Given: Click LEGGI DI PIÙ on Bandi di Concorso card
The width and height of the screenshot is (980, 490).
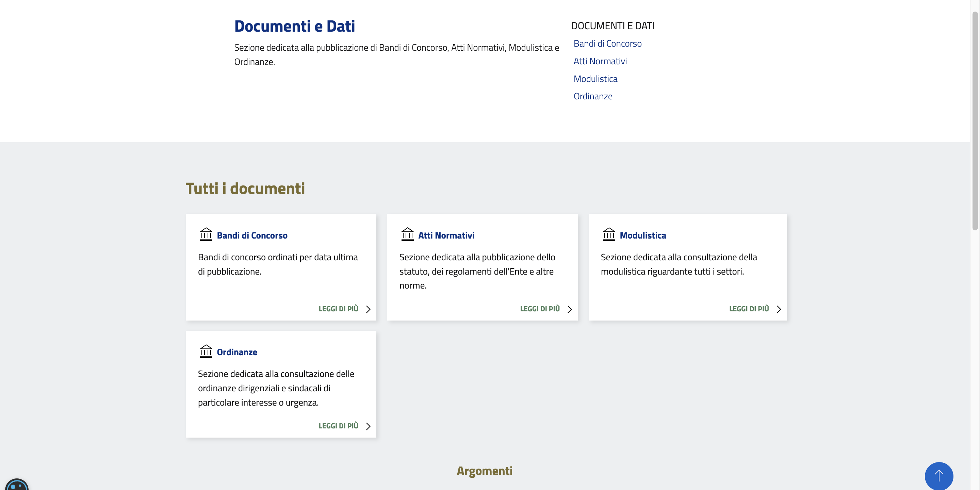Looking at the screenshot, I should pos(338,309).
